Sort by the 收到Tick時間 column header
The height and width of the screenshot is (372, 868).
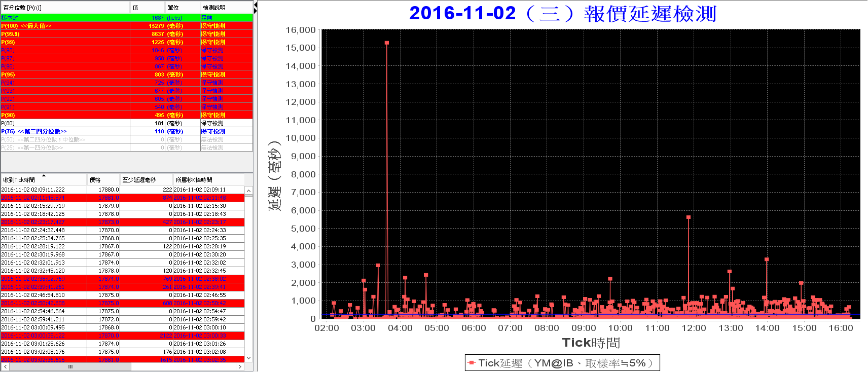point(44,179)
